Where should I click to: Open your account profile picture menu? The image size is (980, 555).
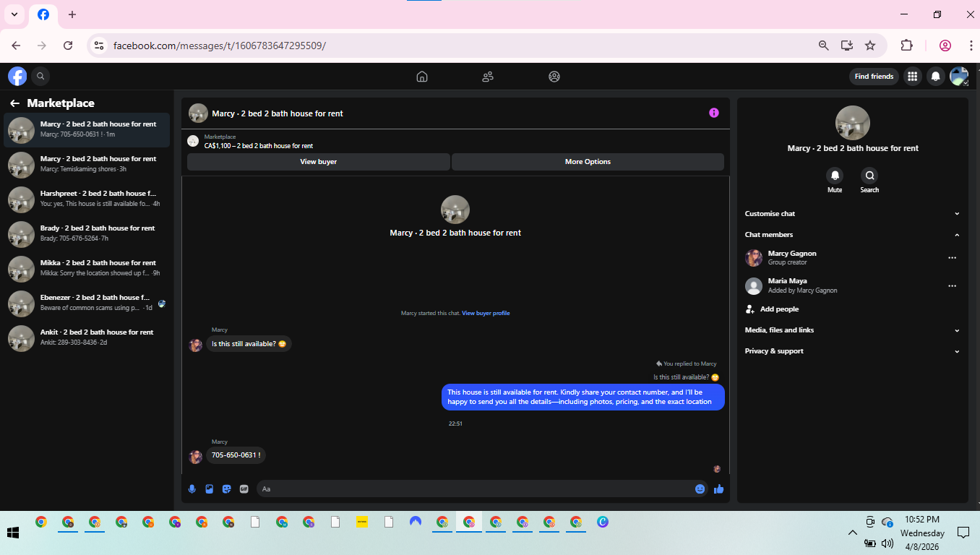pos(959,76)
